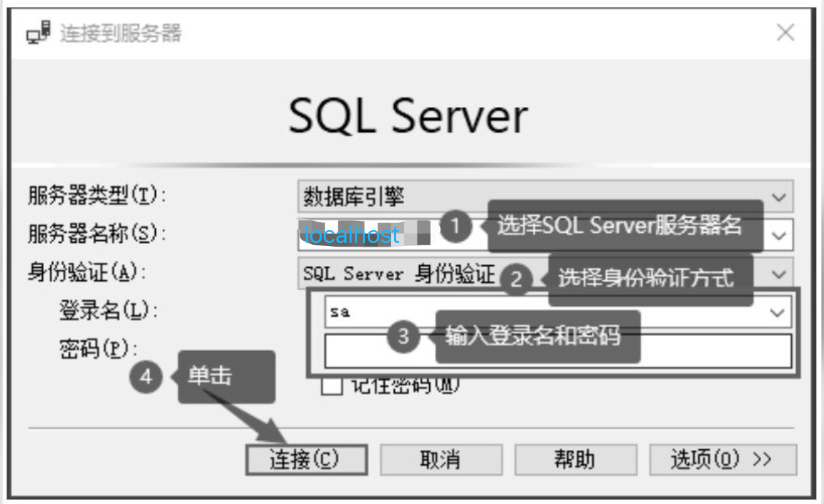Expand the server name dropdown arrow
The height and width of the screenshot is (504, 824).
(779, 236)
